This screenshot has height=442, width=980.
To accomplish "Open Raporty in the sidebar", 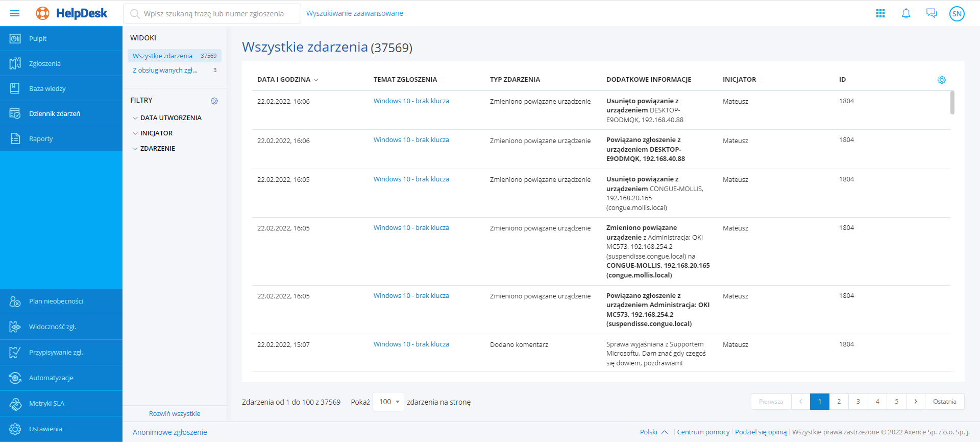I will tap(41, 139).
